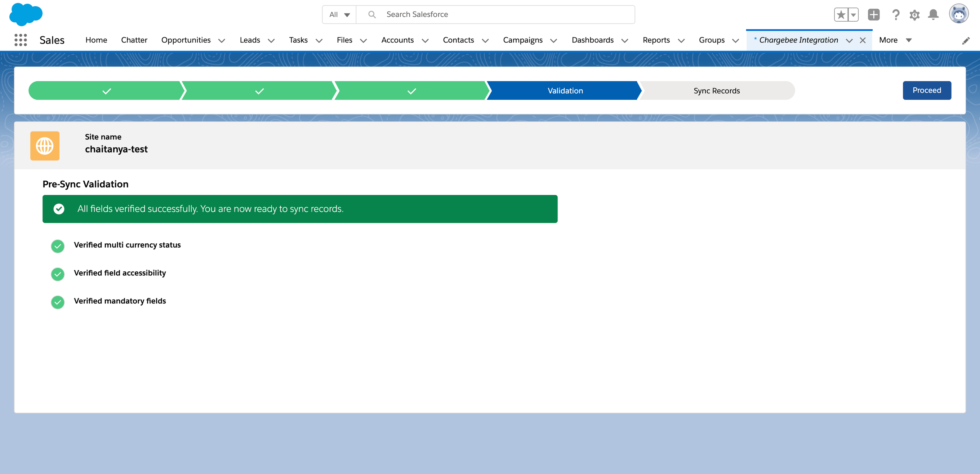980x474 pixels.
Task: Open user profile avatar
Action: pos(958,14)
